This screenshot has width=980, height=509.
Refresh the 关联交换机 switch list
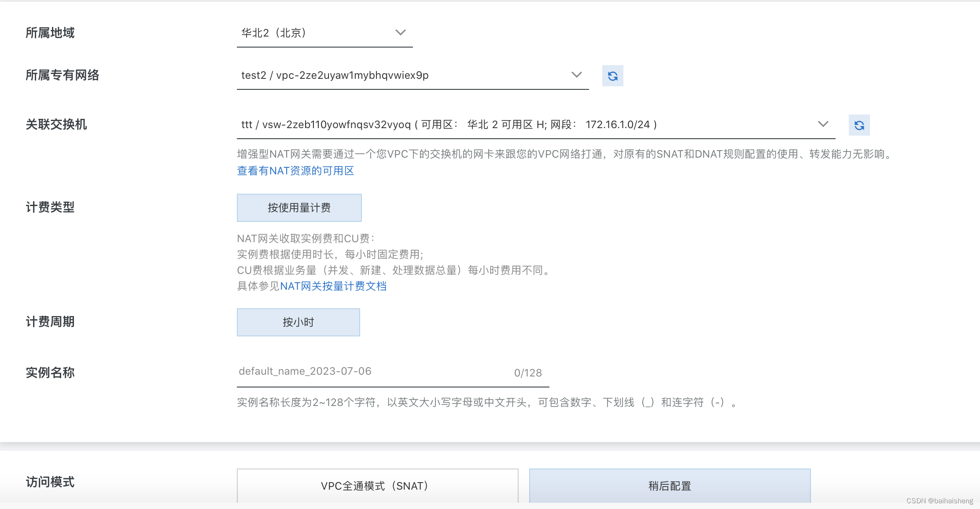coord(858,125)
